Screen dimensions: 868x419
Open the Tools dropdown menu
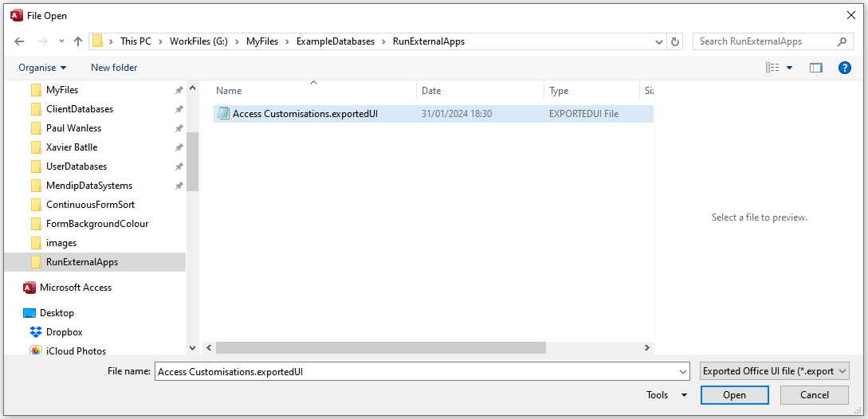click(666, 394)
